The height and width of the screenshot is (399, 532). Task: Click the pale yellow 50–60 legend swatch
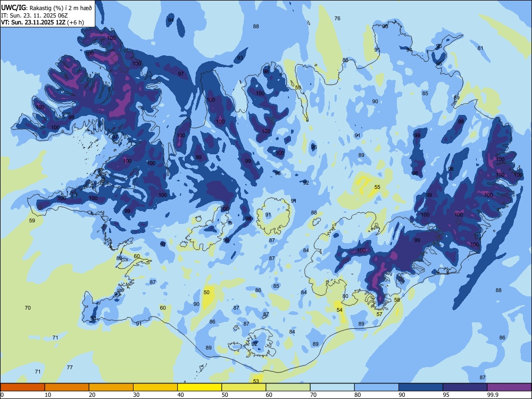pos(244,387)
